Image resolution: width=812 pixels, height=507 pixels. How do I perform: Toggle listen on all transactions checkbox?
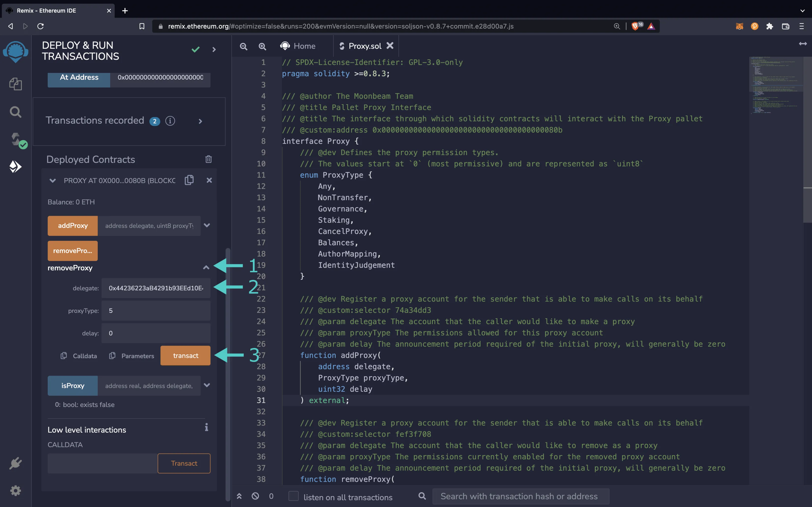294,496
